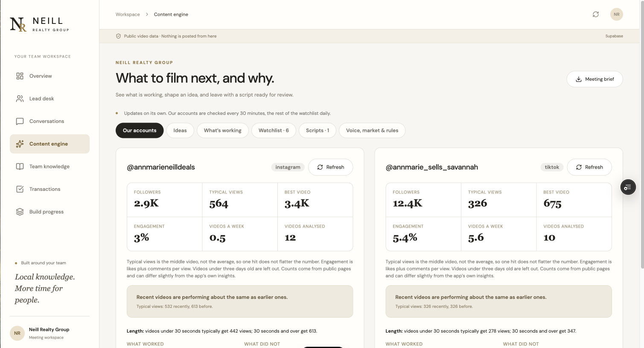
Task: Open the Team knowledge book icon
Action: (x=20, y=167)
